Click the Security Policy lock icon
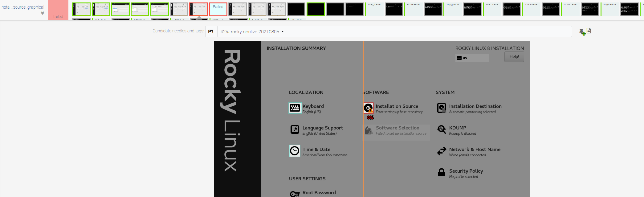The height and width of the screenshot is (197, 644). [x=442, y=172]
